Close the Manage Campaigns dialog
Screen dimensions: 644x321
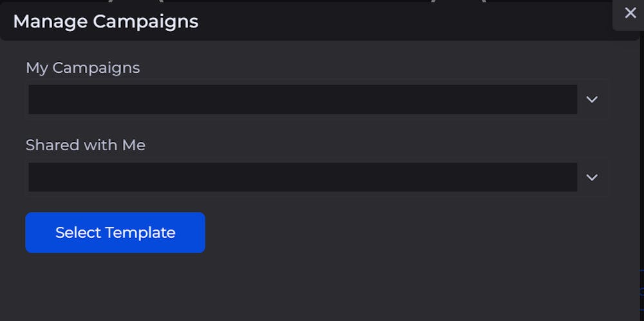630,13
